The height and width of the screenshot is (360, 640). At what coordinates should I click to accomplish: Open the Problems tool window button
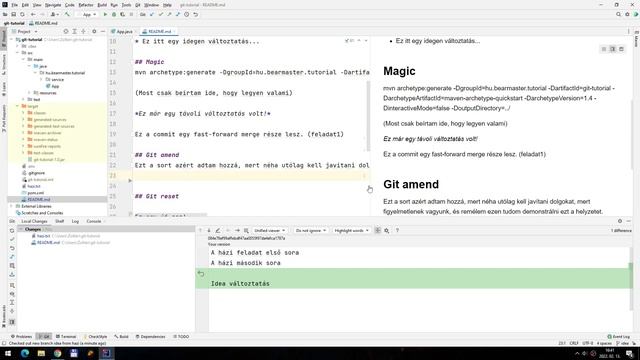point(21,337)
